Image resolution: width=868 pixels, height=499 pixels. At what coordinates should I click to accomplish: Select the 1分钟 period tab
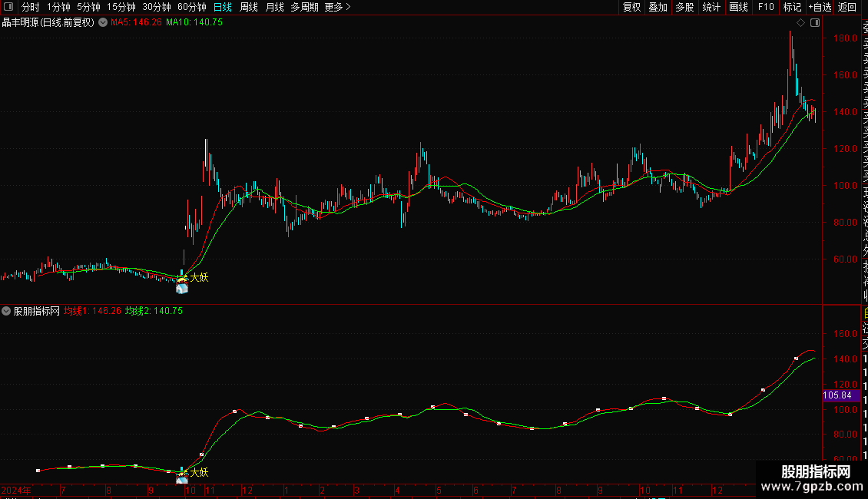[58, 7]
